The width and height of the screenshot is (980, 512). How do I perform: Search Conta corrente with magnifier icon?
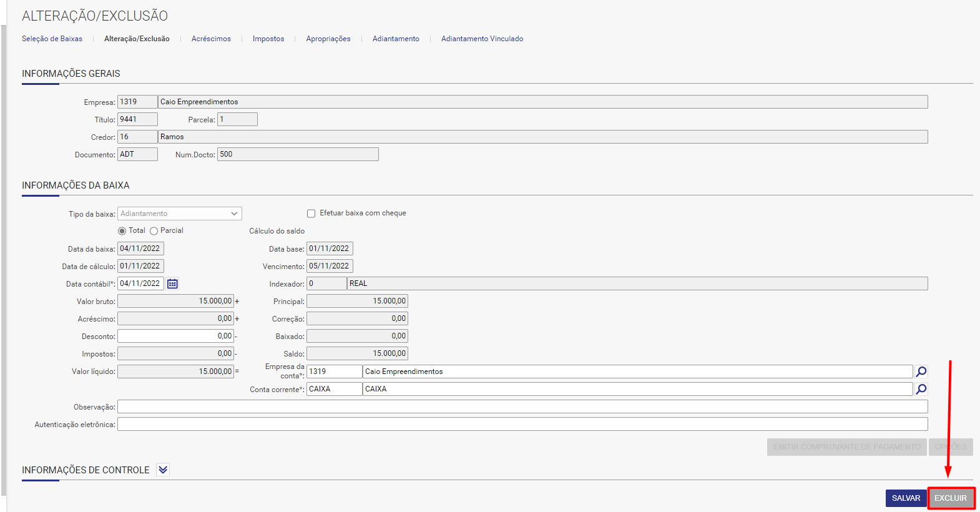pyautogui.click(x=921, y=389)
